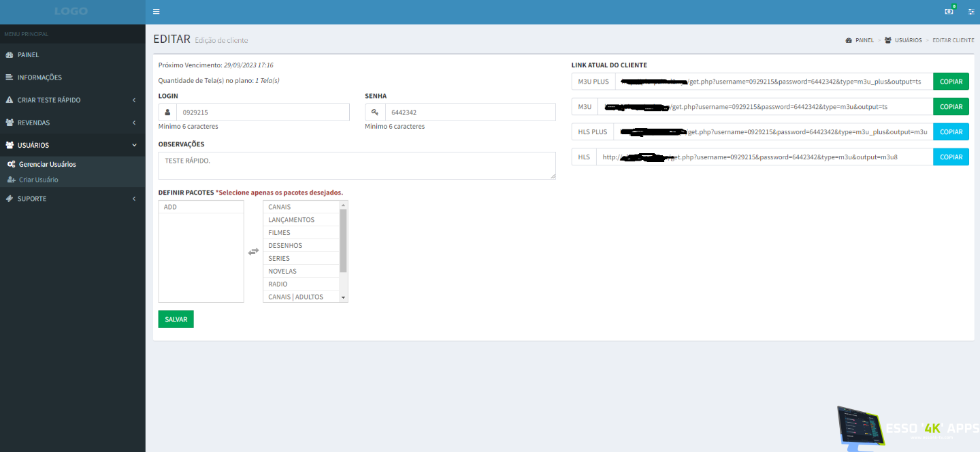Open the money notification icon in header
980x452 pixels.
pos(949,12)
